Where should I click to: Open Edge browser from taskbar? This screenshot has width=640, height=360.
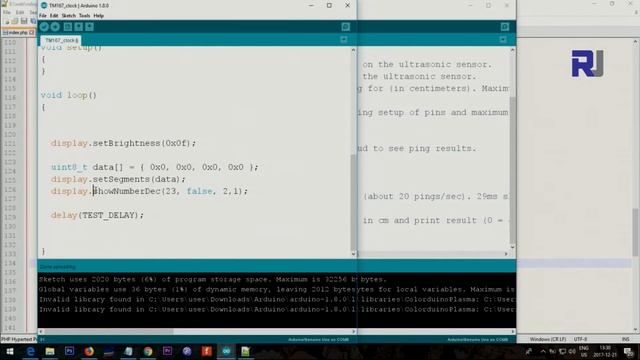click(31, 351)
